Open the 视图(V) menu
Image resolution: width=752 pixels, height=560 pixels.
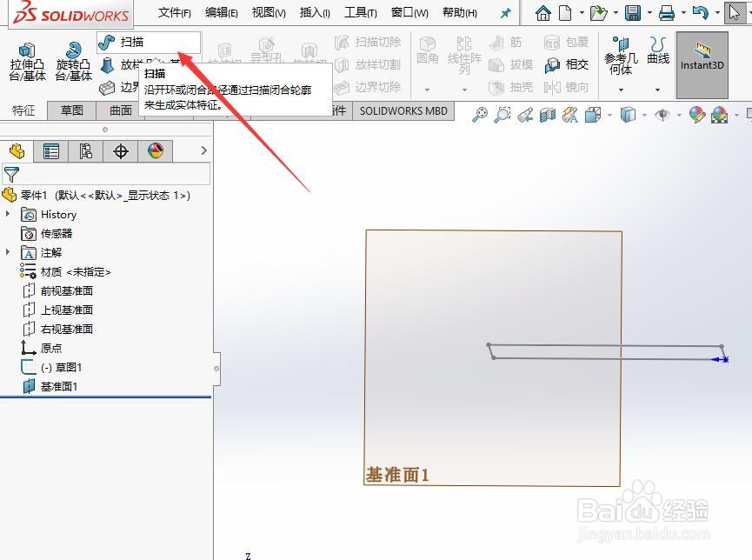pyautogui.click(x=269, y=13)
